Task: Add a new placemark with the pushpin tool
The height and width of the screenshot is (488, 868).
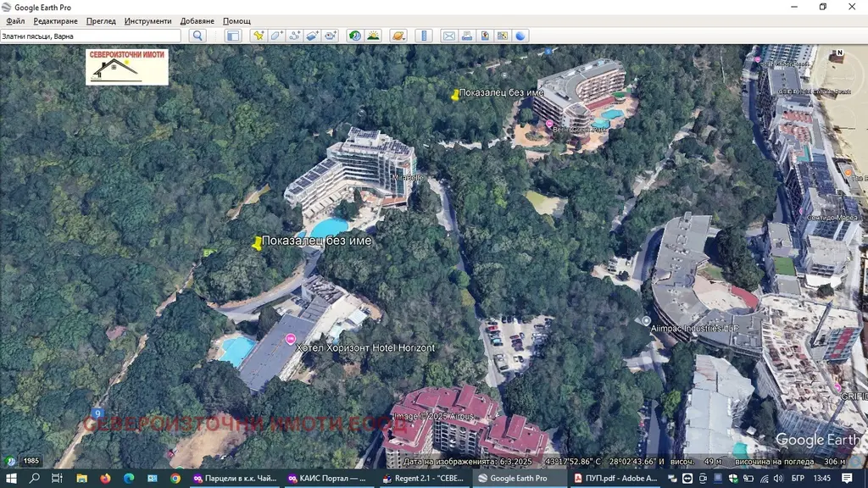Action: [x=258, y=36]
